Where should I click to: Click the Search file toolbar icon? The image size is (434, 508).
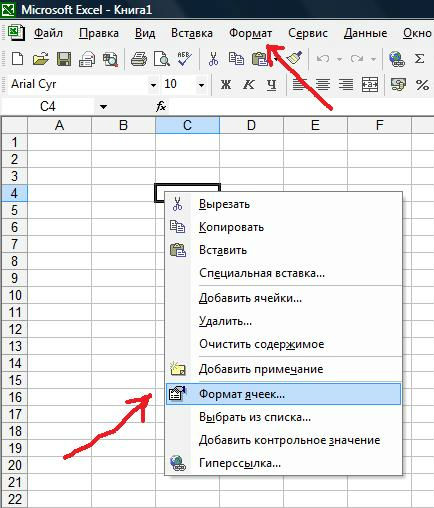pyautogui.click(x=110, y=60)
